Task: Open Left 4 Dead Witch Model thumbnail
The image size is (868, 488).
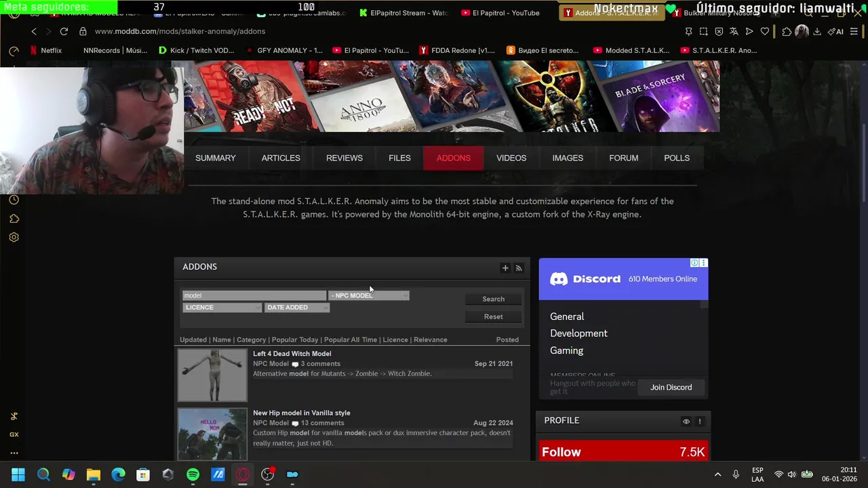Action: (212, 375)
